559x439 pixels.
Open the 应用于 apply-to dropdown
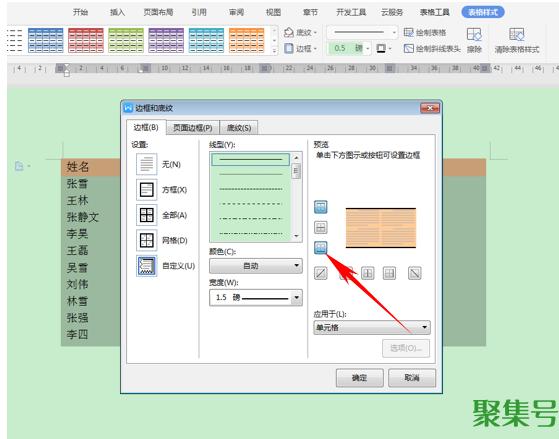click(x=372, y=327)
